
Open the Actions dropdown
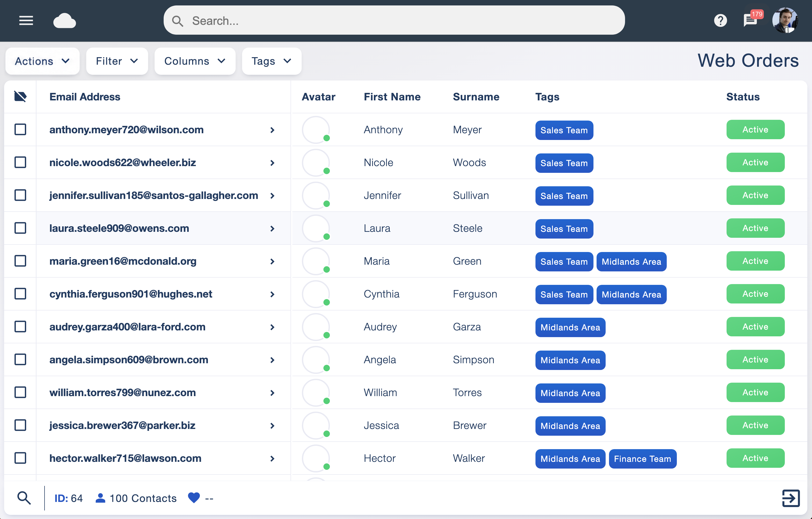tap(42, 61)
